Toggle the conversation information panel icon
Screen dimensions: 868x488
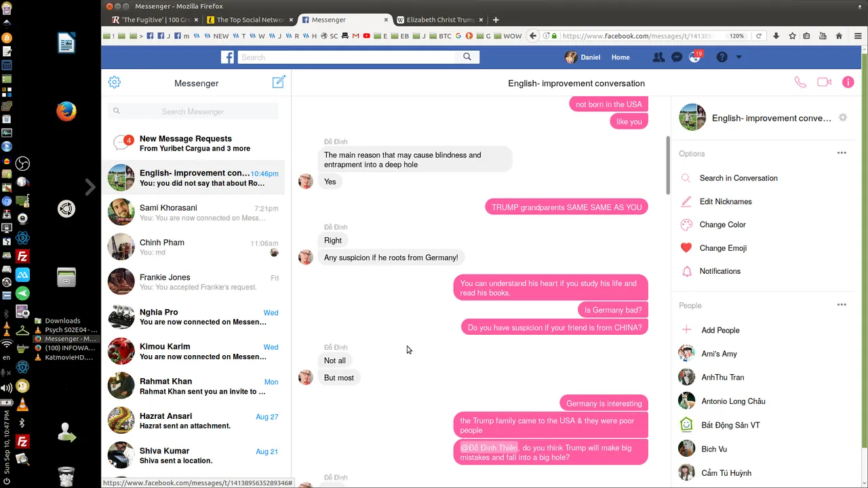pyautogui.click(x=848, y=82)
